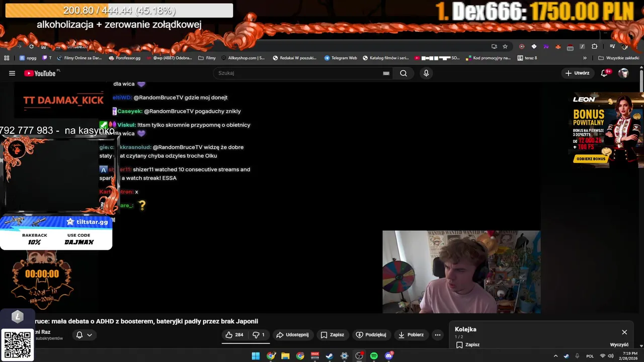
Task: Open the Redakai W poszuki... bookmark
Action: pos(294,58)
